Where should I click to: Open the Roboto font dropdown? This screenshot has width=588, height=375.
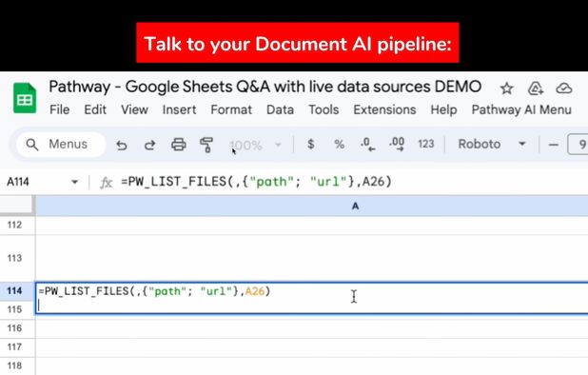point(492,144)
